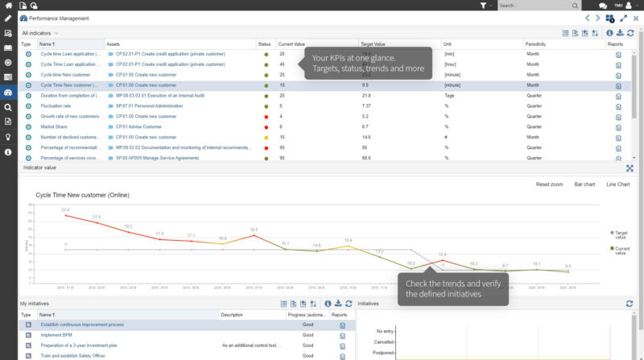Switch chart to Bar chart

[584, 184]
